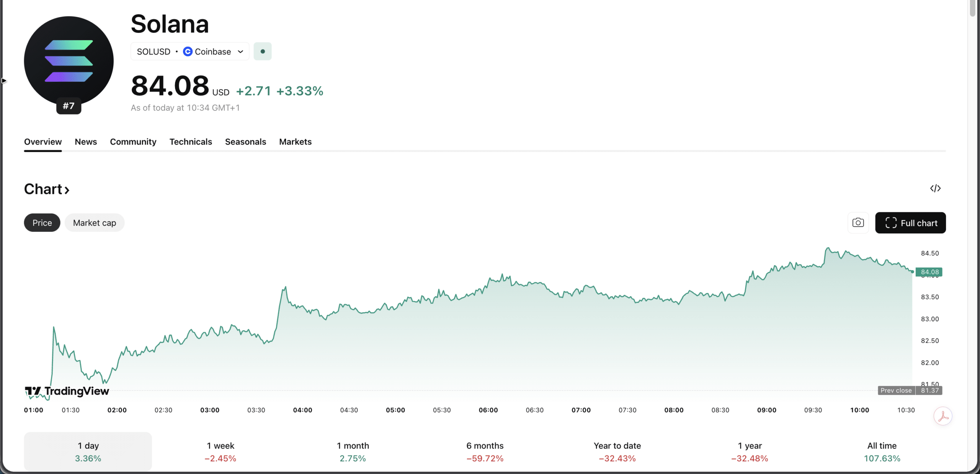Open the News tab

pyautogui.click(x=86, y=142)
